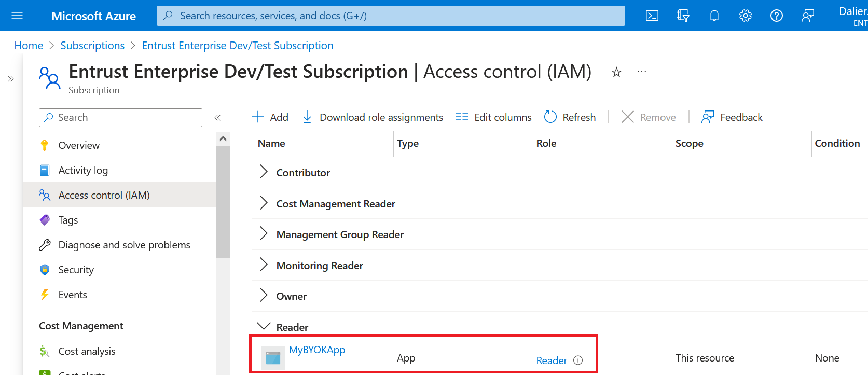This screenshot has height=375, width=868.
Task: Refresh the role assignments list
Action: point(570,117)
